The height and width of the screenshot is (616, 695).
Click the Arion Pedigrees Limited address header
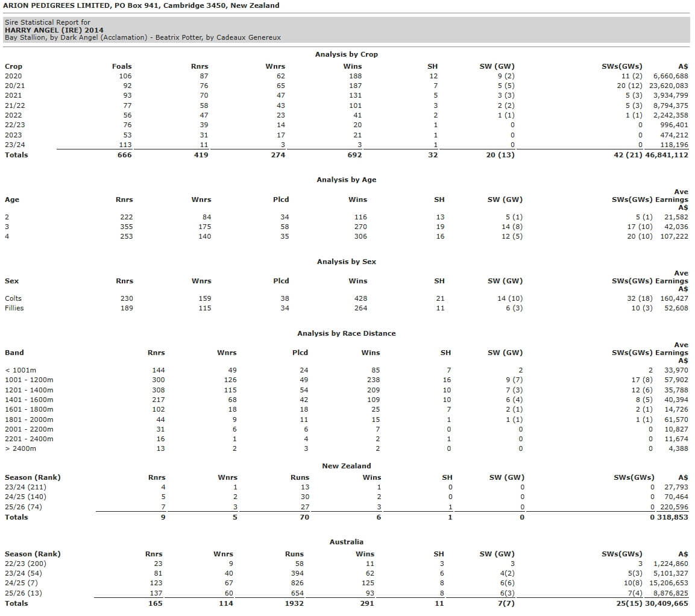pos(142,5)
